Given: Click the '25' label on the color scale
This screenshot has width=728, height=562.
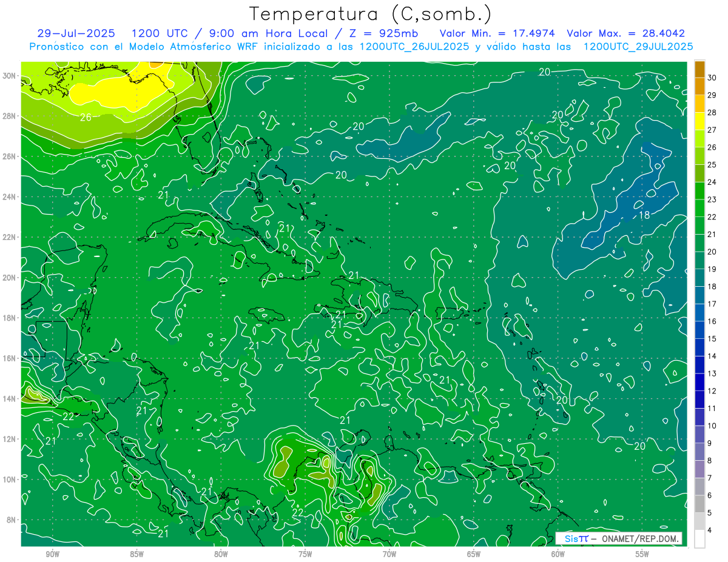Looking at the screenshot, I should click(x=712, y=165).
